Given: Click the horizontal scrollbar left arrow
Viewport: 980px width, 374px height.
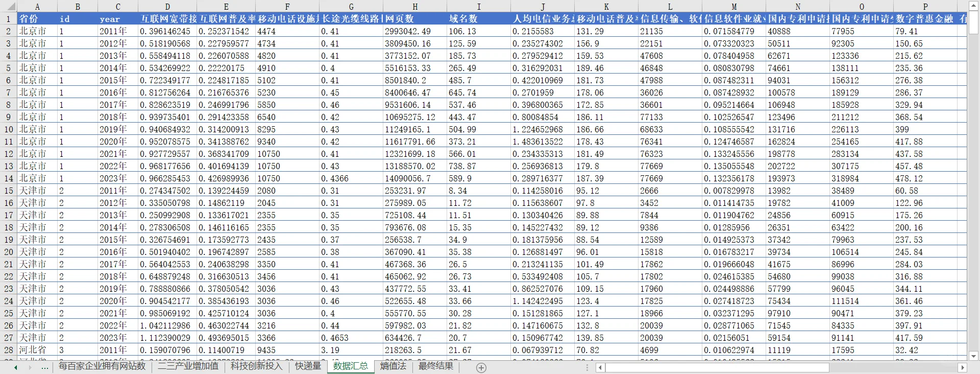Looking at the screenshot, I should [600, 367].
